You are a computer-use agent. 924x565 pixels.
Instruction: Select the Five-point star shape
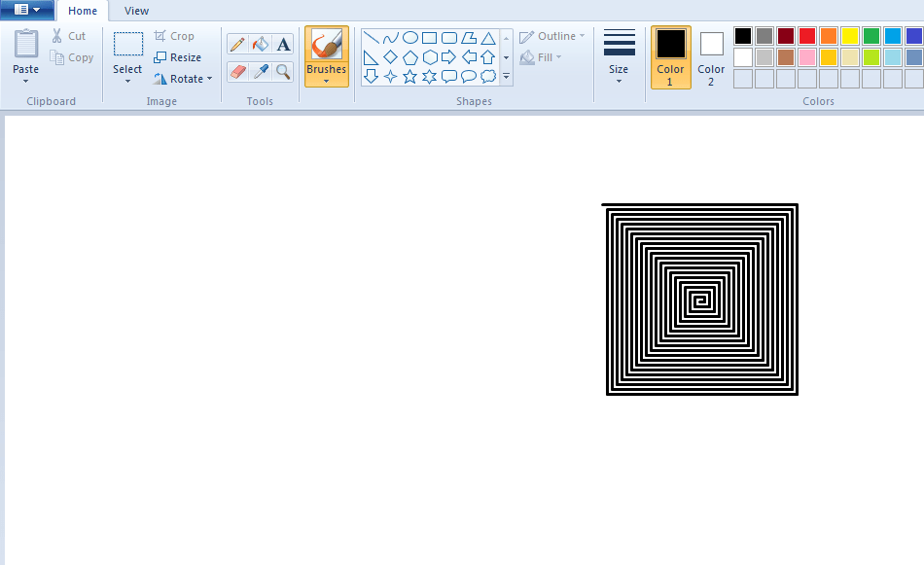(409, 76)
